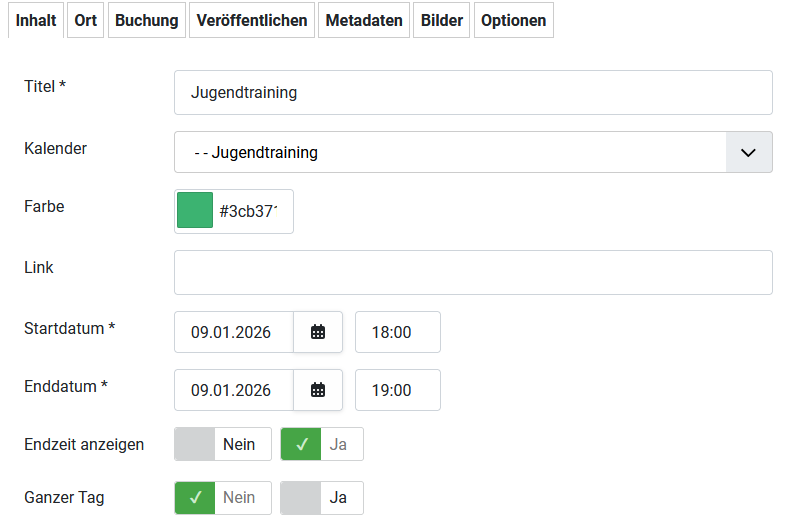Set Endzeit anzeigen to Ja
Viewport: 790px width, 524px height.
click(322, 444)
